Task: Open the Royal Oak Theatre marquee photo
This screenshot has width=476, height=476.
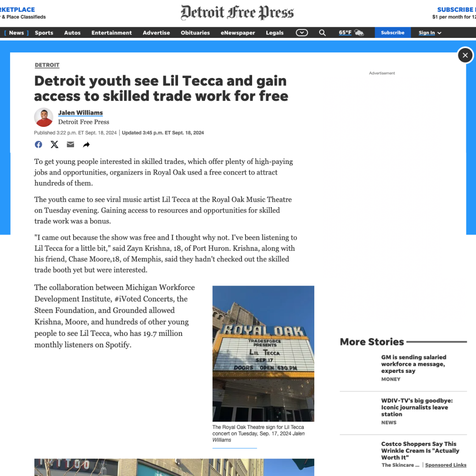Action: click(x=263, y=353)
